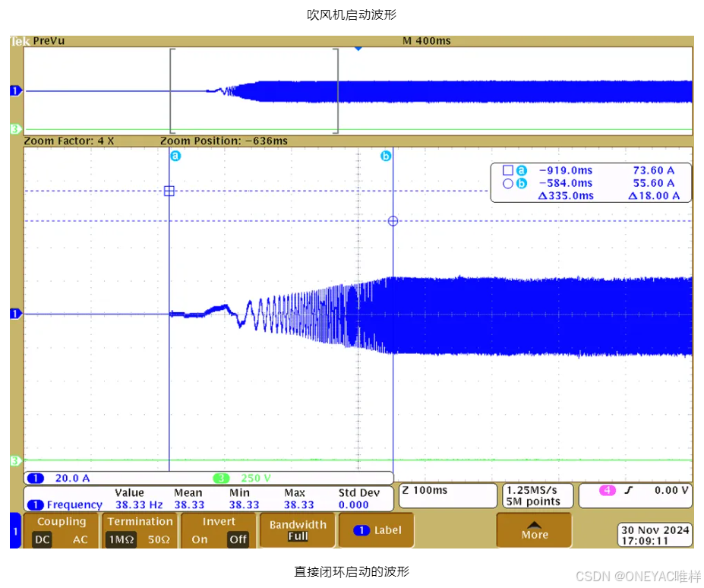
Task: Click the -584.0ms cursor b time
Action: (x=566, y=183)
